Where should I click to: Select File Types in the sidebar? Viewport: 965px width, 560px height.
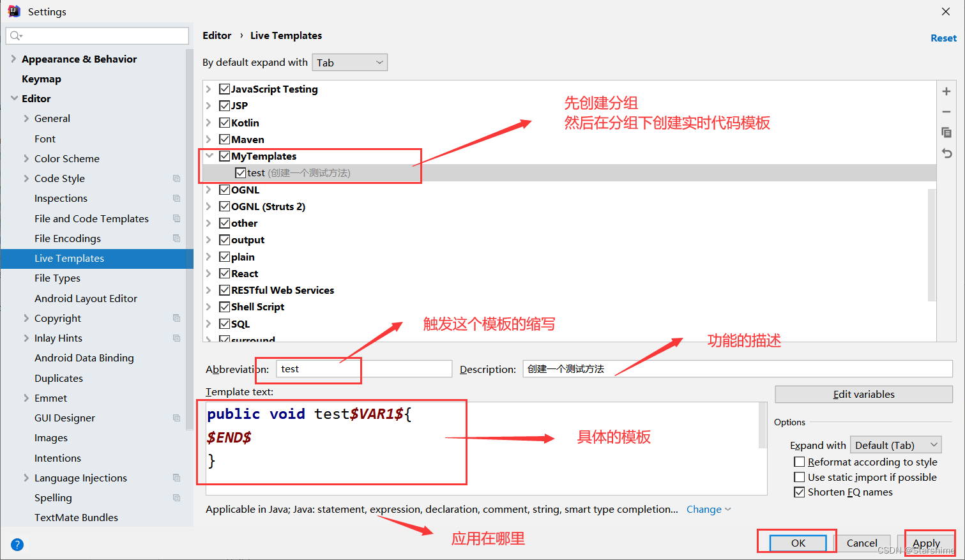(57, 278)
